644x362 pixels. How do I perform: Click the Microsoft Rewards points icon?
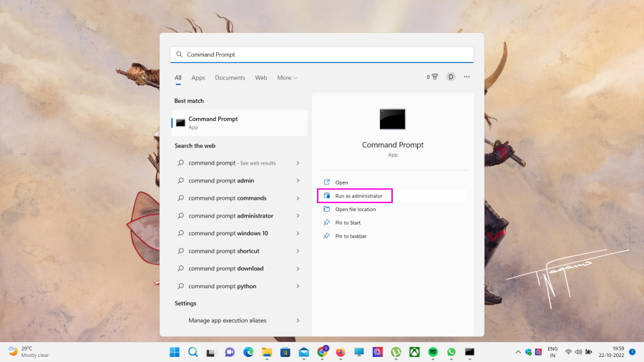pos(433,77)
